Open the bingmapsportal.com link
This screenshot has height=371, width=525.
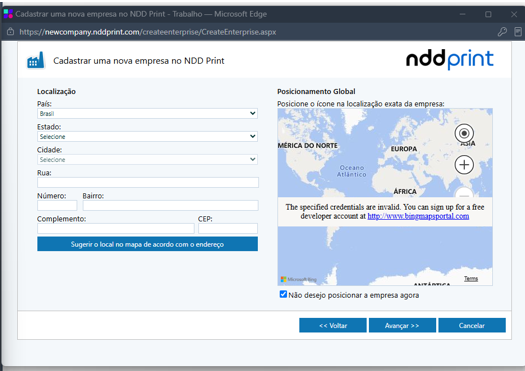[418, 216]
